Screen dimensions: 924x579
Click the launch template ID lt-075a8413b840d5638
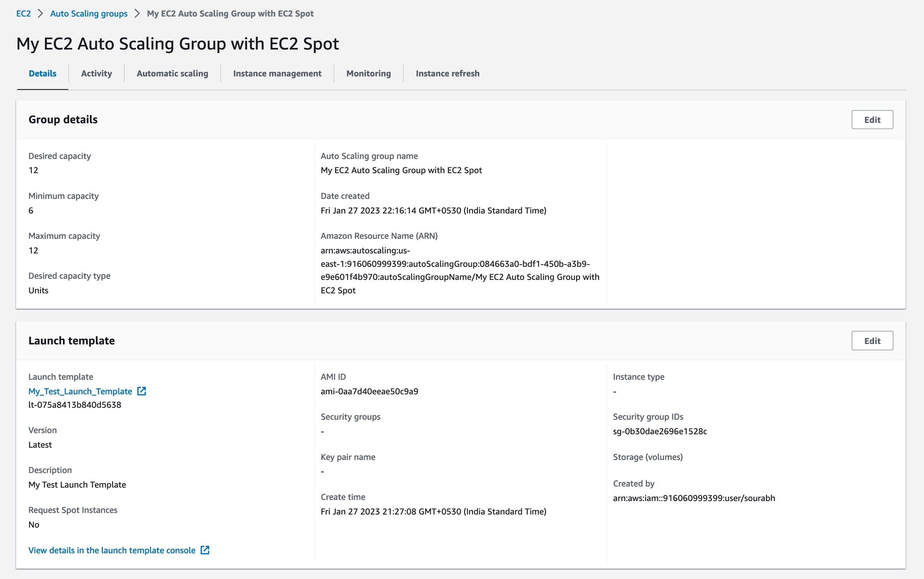coord(75,404)
